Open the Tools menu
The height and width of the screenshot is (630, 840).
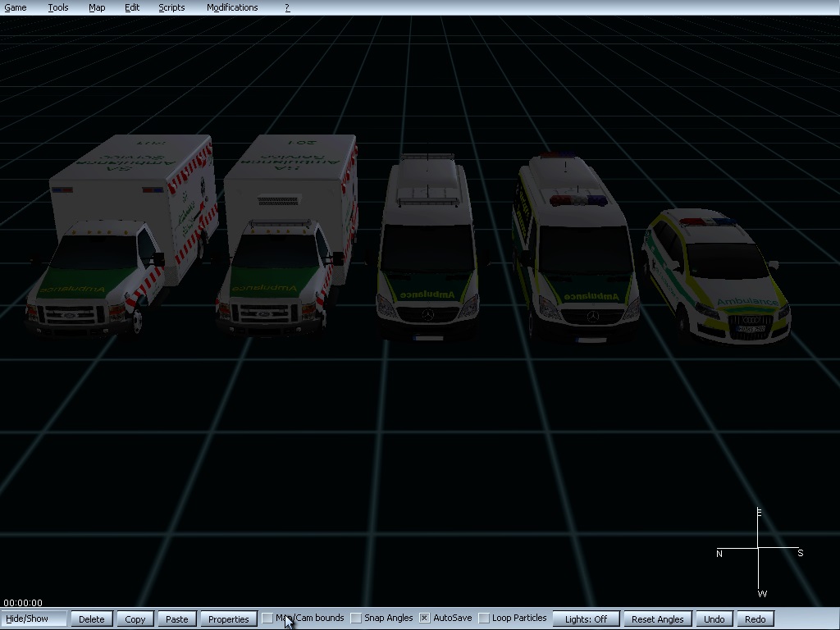coord(58,7)
